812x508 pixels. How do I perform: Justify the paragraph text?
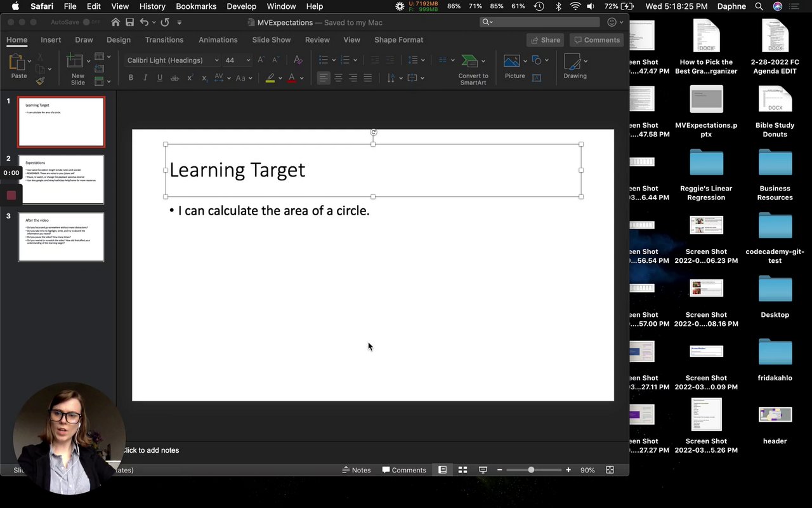tap(367, 78)
